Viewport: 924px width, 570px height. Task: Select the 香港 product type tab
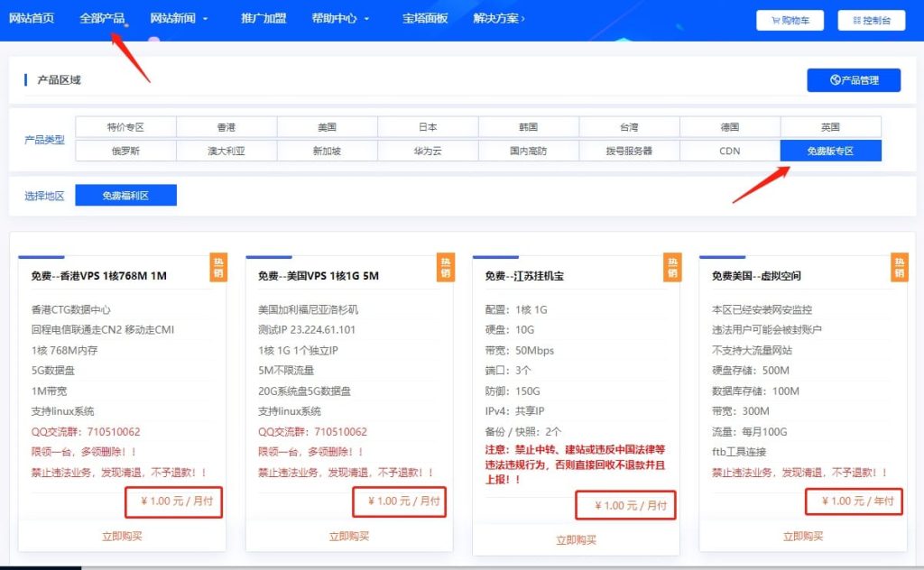[x=226, y=127]
